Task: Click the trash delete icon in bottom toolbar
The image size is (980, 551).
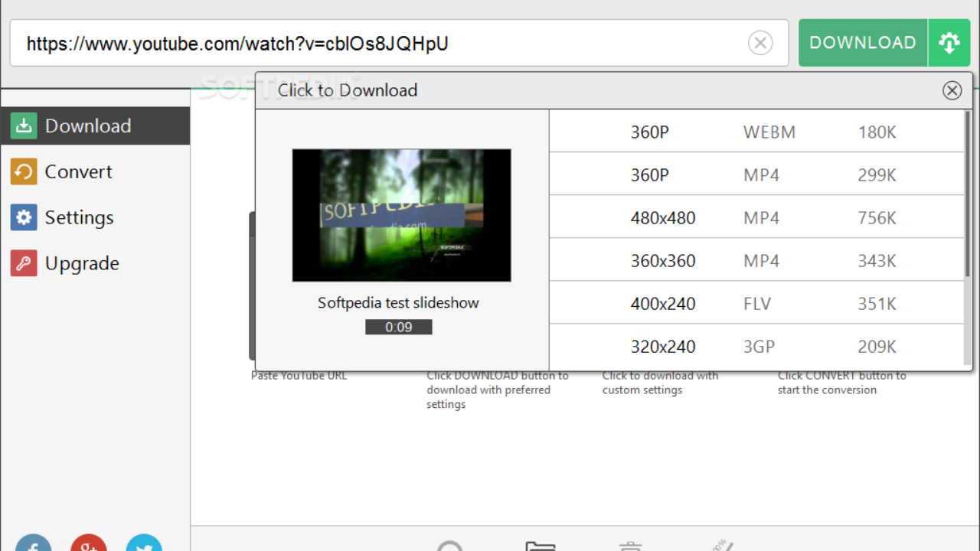Action: click(x=630, y=546)
